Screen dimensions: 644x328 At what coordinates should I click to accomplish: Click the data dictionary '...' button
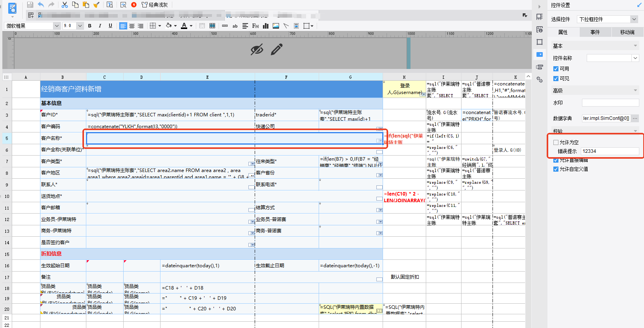click(635, 118)
